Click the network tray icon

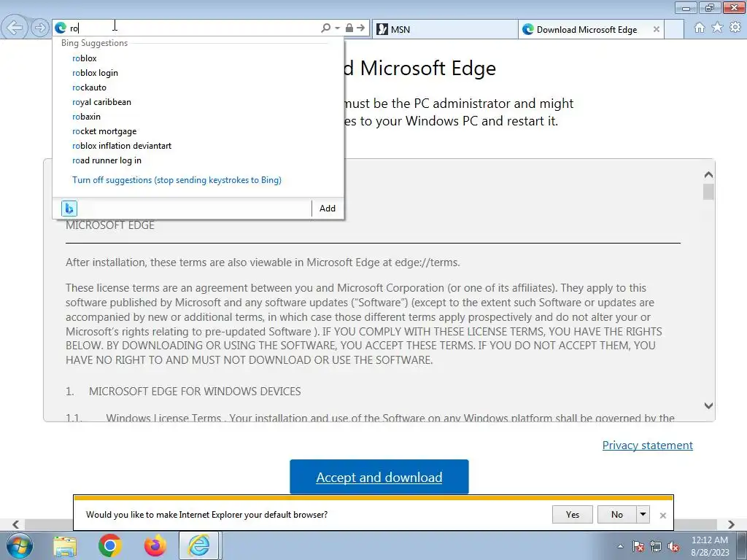click(x=656, y=546)
